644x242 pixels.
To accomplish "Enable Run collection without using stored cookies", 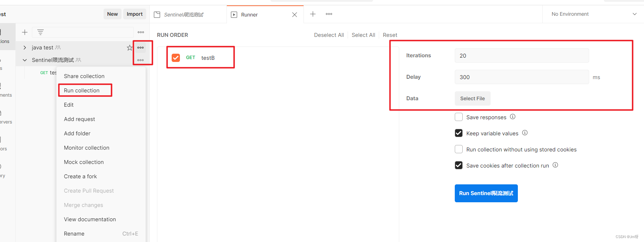I will coord(459,149).
